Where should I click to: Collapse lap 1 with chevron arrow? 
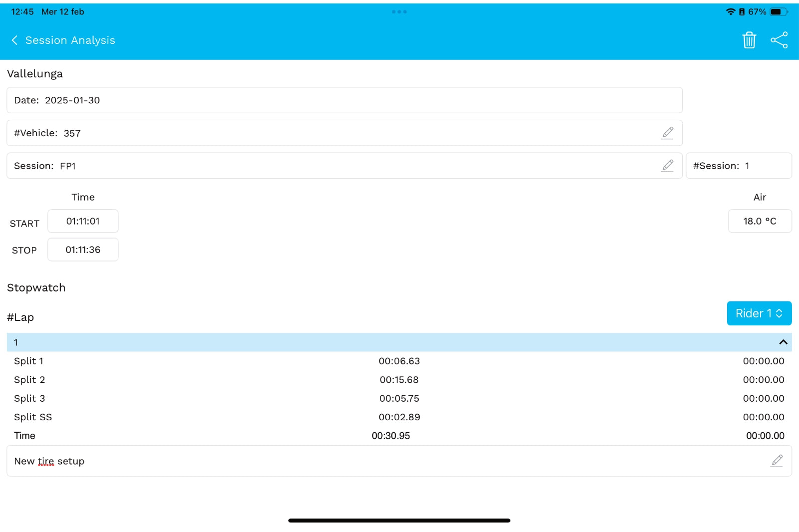tap(783, 342)
